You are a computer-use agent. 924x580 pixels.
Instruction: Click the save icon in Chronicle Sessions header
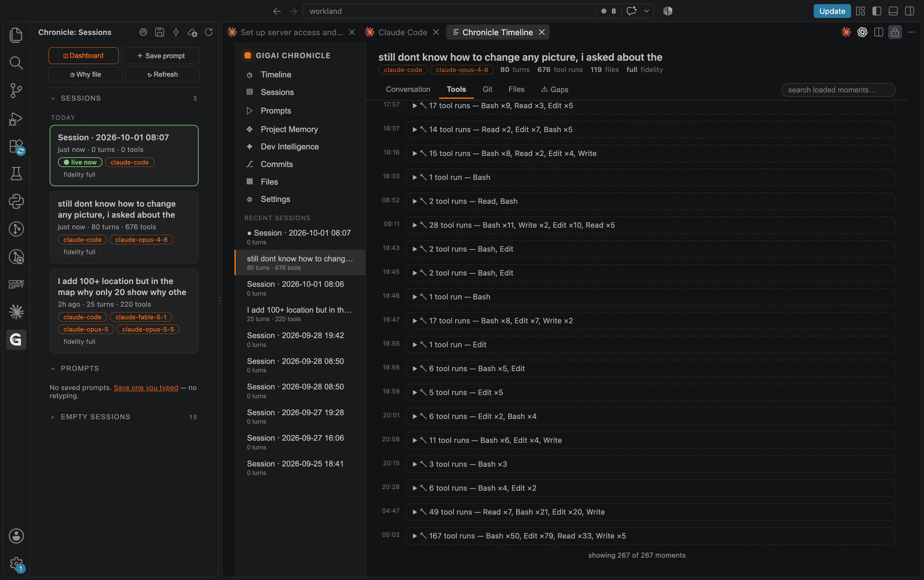tap(159, 32)
